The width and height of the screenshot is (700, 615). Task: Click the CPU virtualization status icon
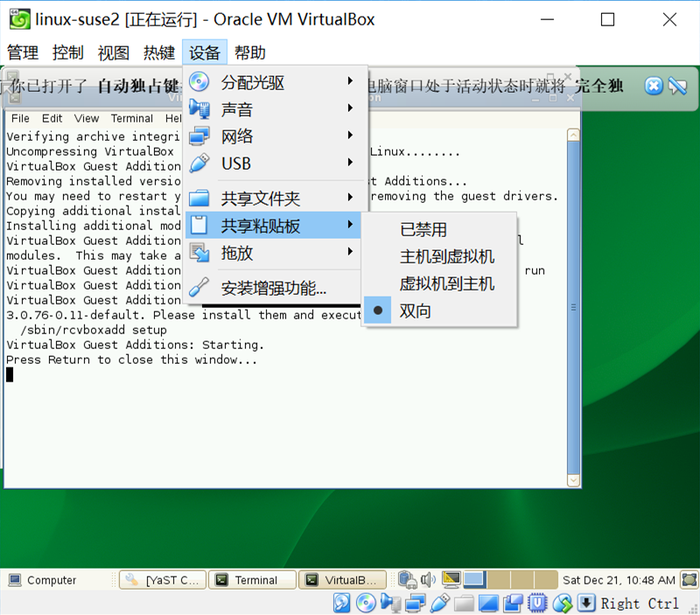(x=537, y=603)
